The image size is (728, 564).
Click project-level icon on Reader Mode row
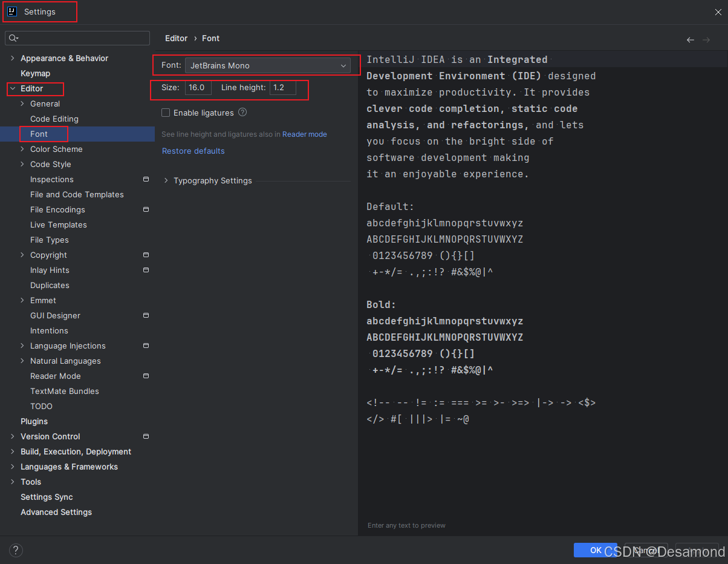pos(146,376)
